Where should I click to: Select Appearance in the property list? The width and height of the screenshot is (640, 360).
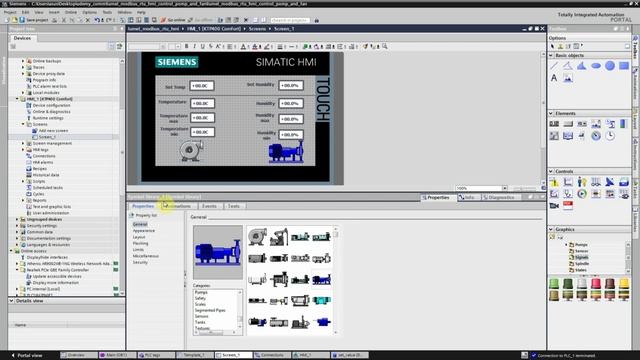coord(144,231)
